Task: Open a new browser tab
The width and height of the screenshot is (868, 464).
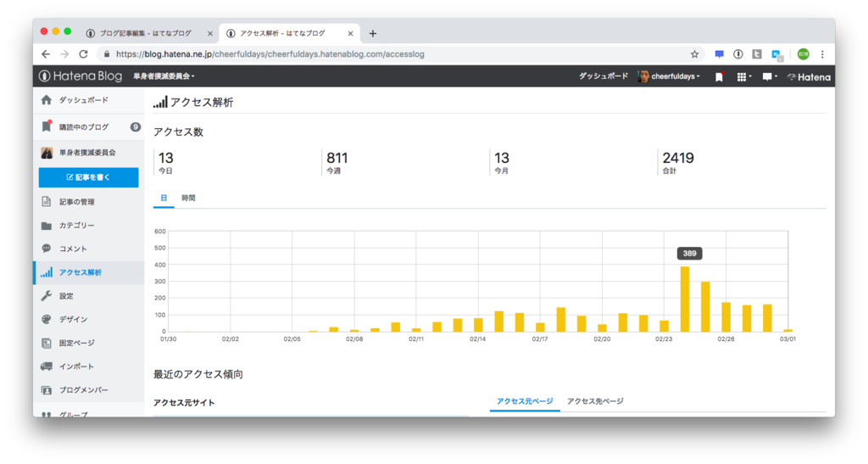Action: tap(373, 34)
